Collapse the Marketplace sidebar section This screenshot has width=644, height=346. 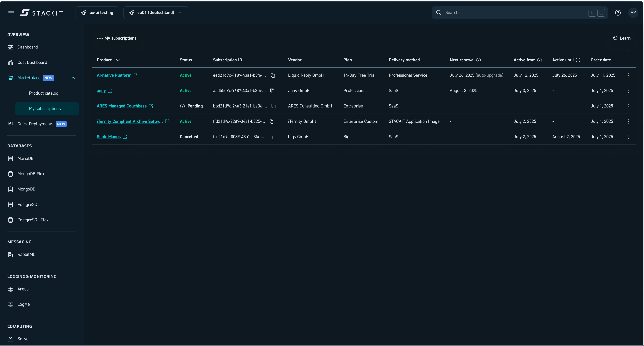click(73, 78)
